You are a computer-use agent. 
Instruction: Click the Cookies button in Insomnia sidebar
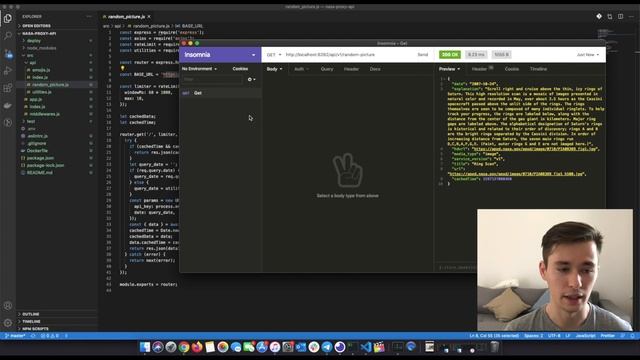coord(240,69)
